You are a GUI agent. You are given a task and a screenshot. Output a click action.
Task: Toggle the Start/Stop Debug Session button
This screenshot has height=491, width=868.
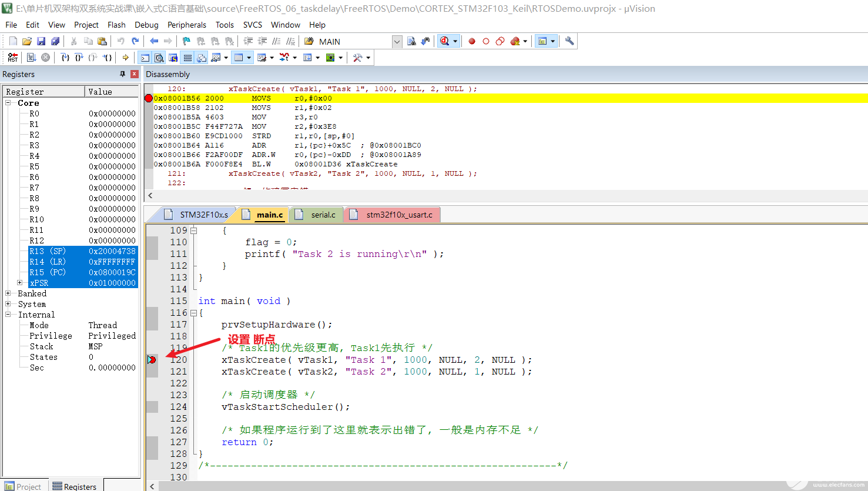click(445, 41)
